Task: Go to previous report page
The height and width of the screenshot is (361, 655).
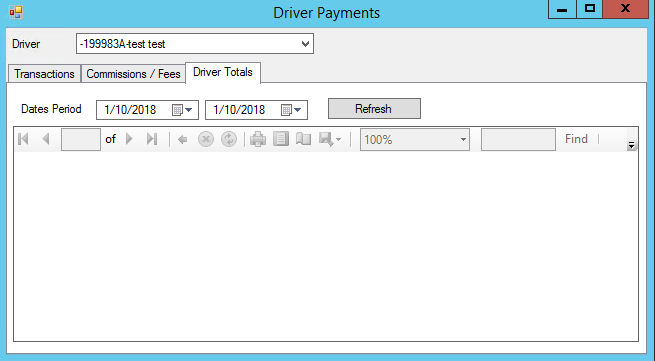Action: click(x=46, y=139)
